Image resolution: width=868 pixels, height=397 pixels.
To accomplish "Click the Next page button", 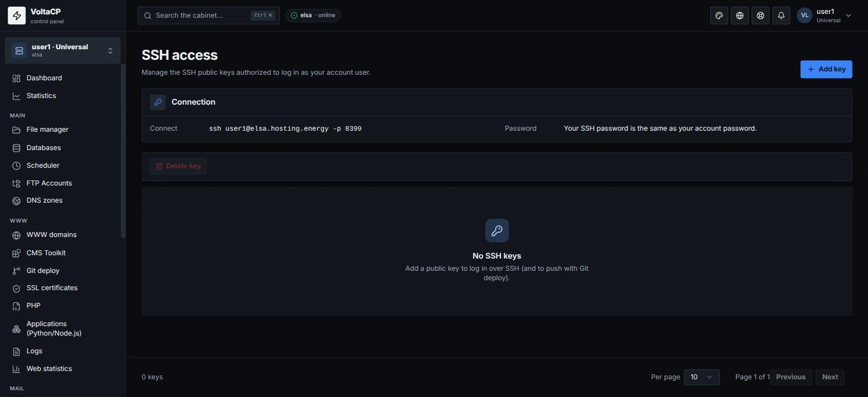I will [830, 377].
